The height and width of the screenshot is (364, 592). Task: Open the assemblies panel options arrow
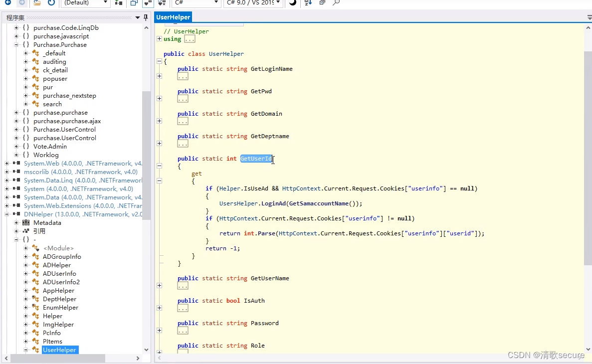[138, 17]
